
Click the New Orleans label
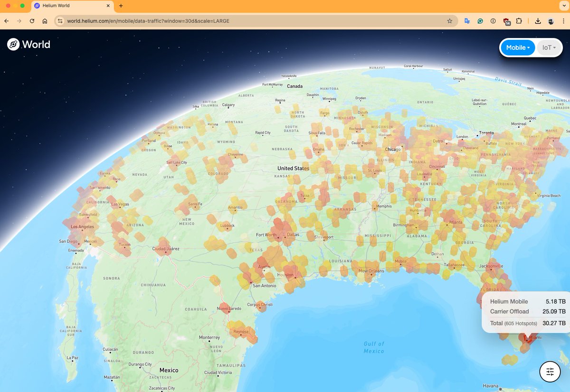click(371, 271)
